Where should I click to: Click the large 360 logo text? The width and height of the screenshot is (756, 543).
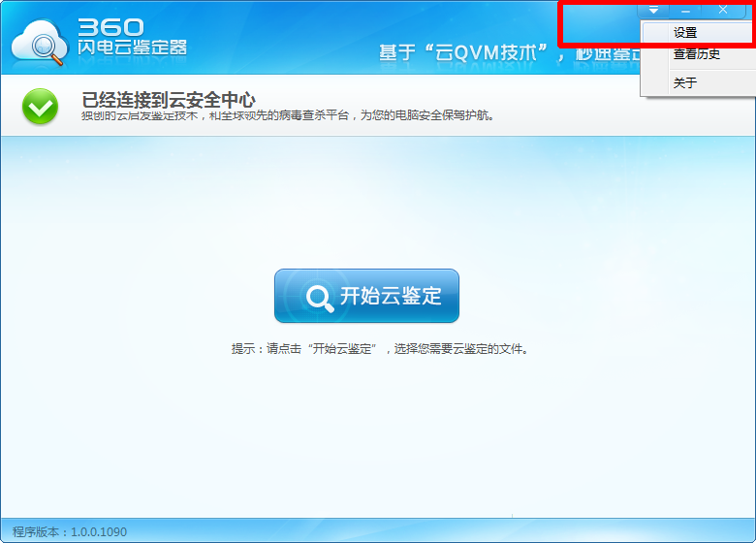(x=110, y=27)
